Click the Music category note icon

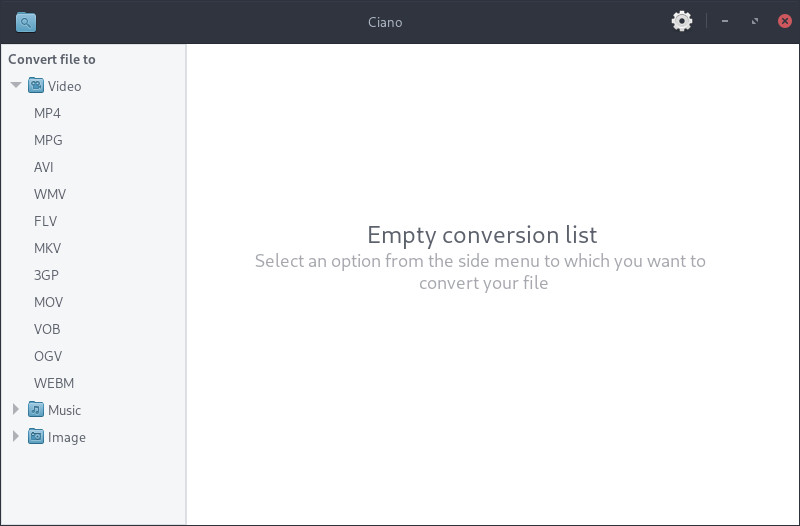36,410
